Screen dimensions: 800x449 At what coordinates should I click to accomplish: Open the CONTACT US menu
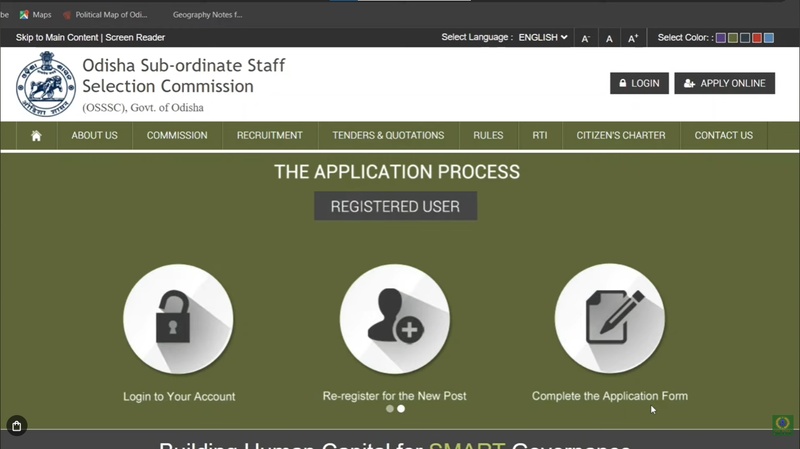point(723,135)
